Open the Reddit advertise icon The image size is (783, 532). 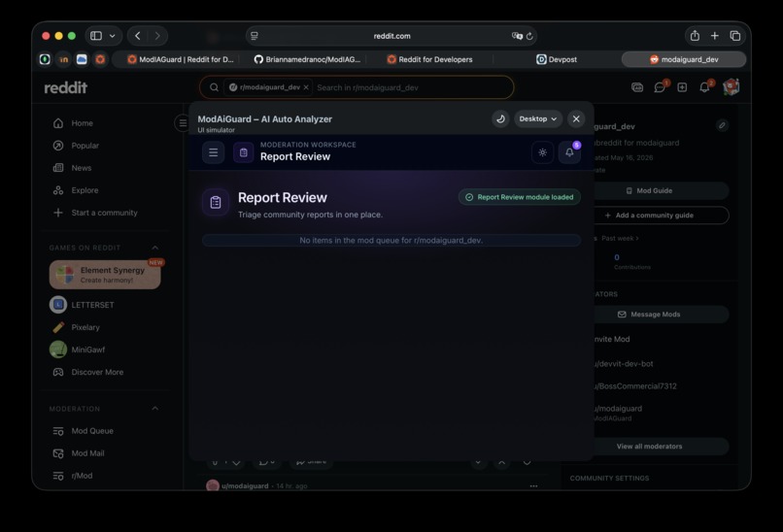pos(637,87)
